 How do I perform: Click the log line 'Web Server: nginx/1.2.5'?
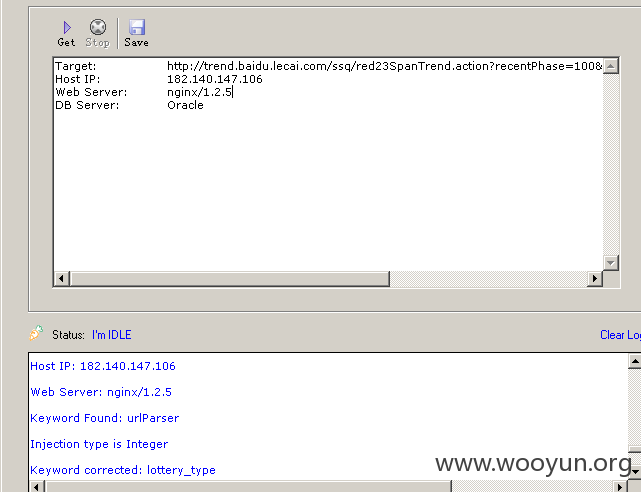(101, 392)
